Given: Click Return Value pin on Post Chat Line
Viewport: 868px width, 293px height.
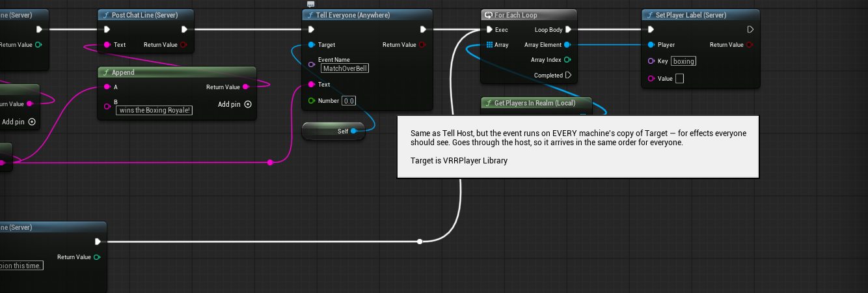Looking at the screenshot, I should pyautogui.click(x=183, y=45).
